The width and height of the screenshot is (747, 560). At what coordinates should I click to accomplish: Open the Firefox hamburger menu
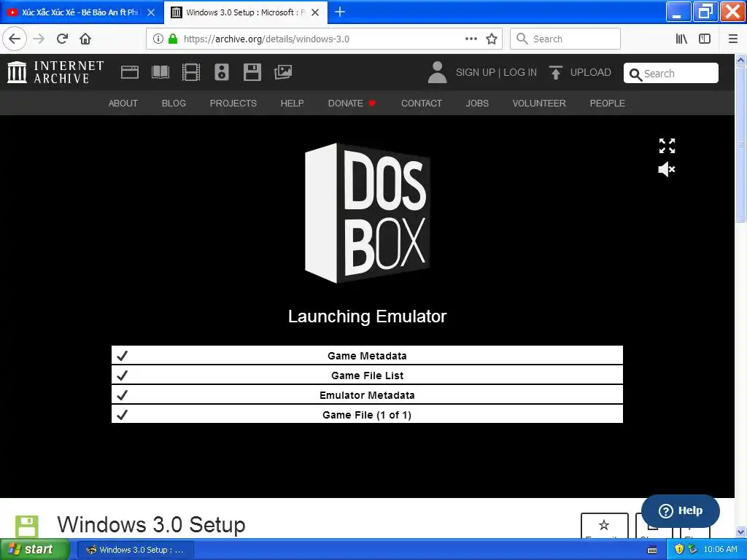point(733,39)
